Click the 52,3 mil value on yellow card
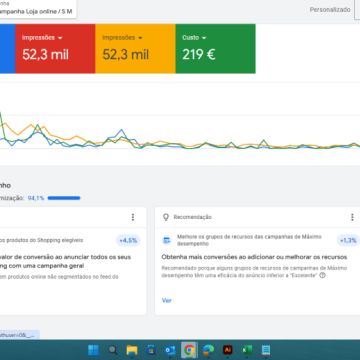 coord(125,54)
